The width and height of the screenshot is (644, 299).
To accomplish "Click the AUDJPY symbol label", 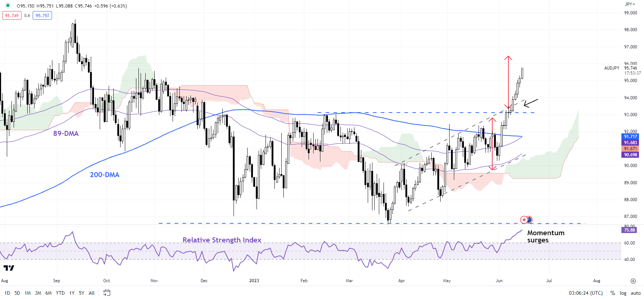I will 612,68.
